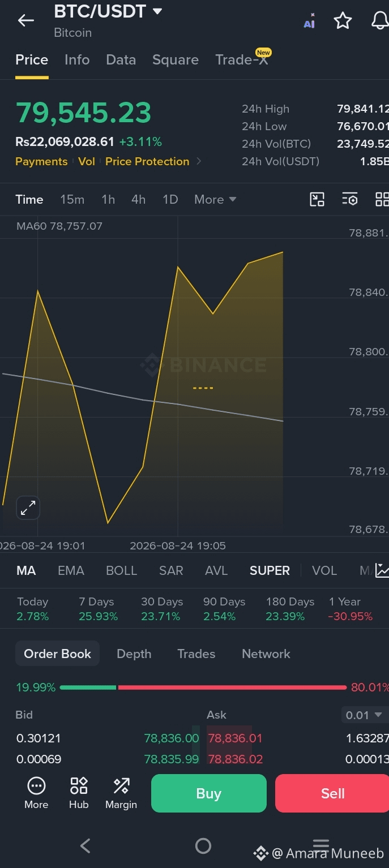389x868 pixels.
Task: Toggle the BOLL indicator
Action: pyautogui.click(x=122, y=570)
